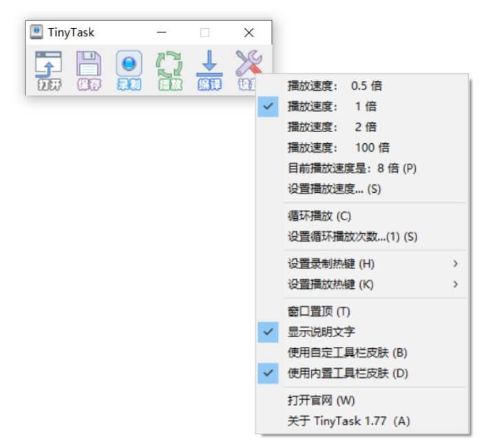Image resolution: width=495 pixels, height=448 pixels.
Task: Select playback speed 2 倍
Action: (362, 127)
